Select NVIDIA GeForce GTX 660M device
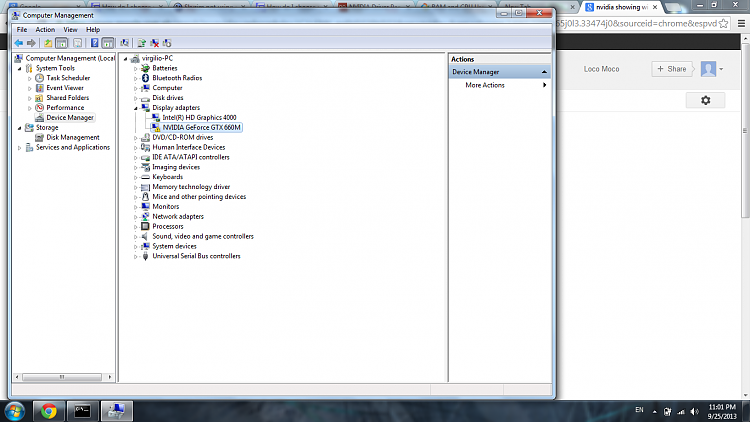The width and height of the screenshot is (750, 422). click(201, 127)
